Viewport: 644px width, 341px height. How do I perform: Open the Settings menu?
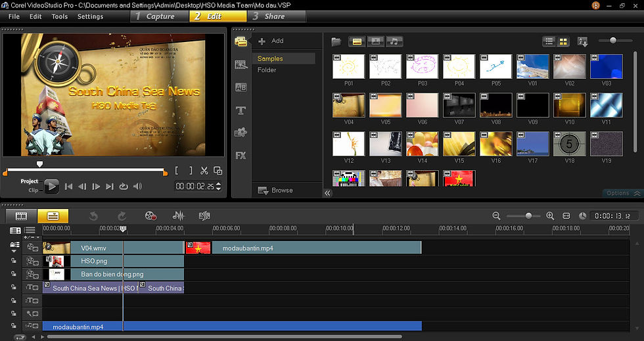click(x=91, y=16)
